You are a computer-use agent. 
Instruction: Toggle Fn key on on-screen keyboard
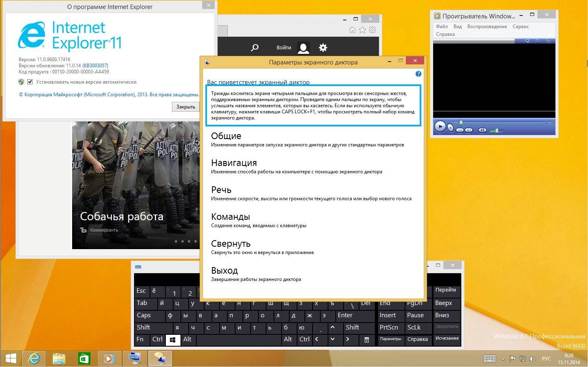[x=142, y=339]
